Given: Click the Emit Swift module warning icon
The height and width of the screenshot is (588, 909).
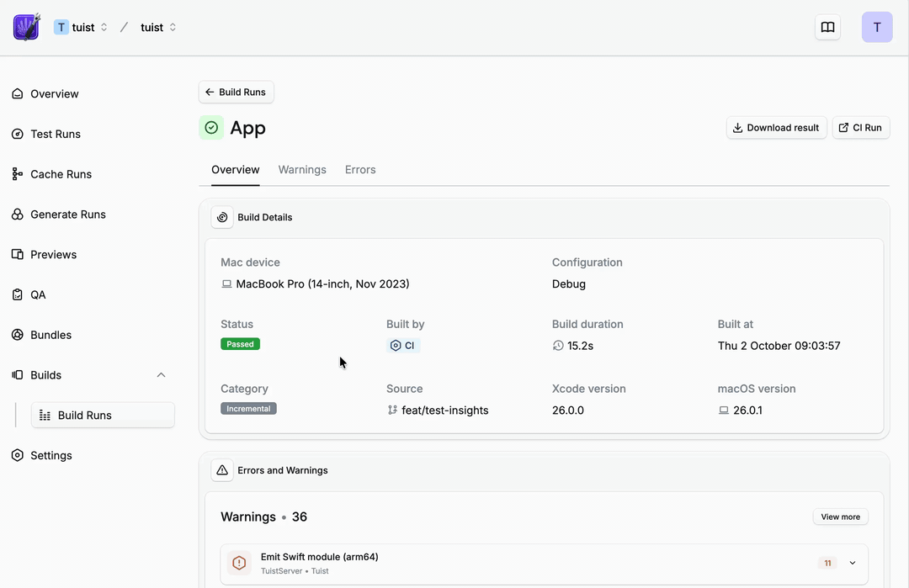Looking at the screenshot, I should pos(239,563).
